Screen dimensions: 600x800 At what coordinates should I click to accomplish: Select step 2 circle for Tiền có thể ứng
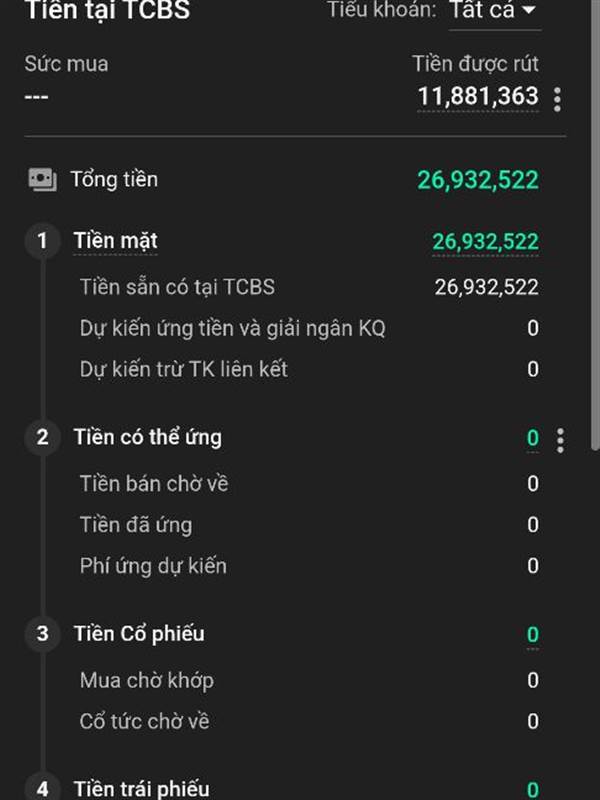tap(43, 437)
